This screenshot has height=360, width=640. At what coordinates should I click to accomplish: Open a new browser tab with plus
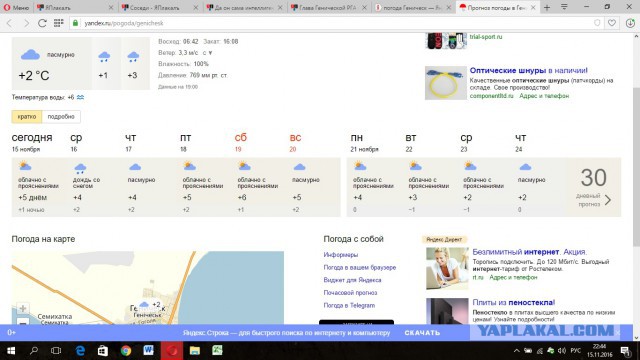tap(547, 7)
